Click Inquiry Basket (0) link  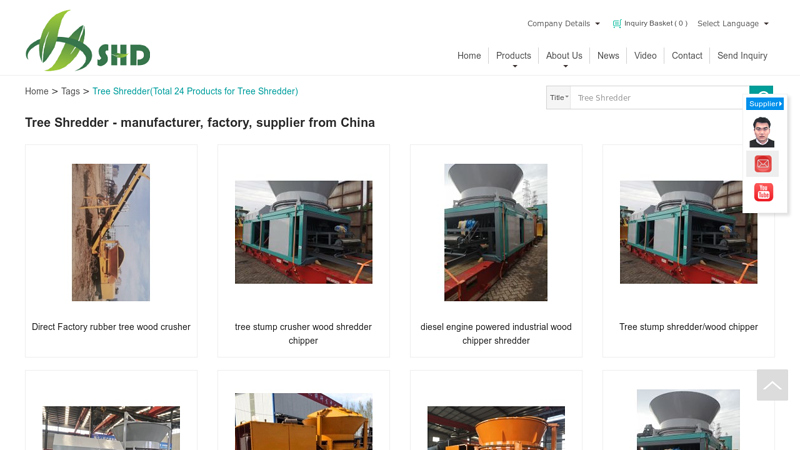point(656,23)
